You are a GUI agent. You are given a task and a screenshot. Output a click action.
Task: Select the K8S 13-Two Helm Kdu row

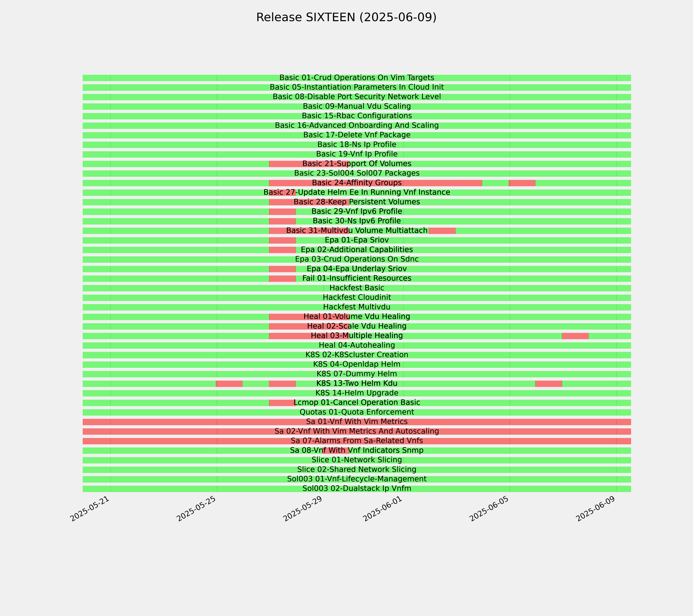coord(357,384)
